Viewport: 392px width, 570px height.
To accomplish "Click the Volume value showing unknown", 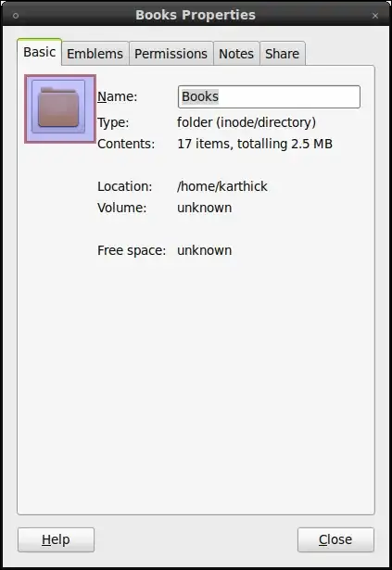I will coord(205,208).
